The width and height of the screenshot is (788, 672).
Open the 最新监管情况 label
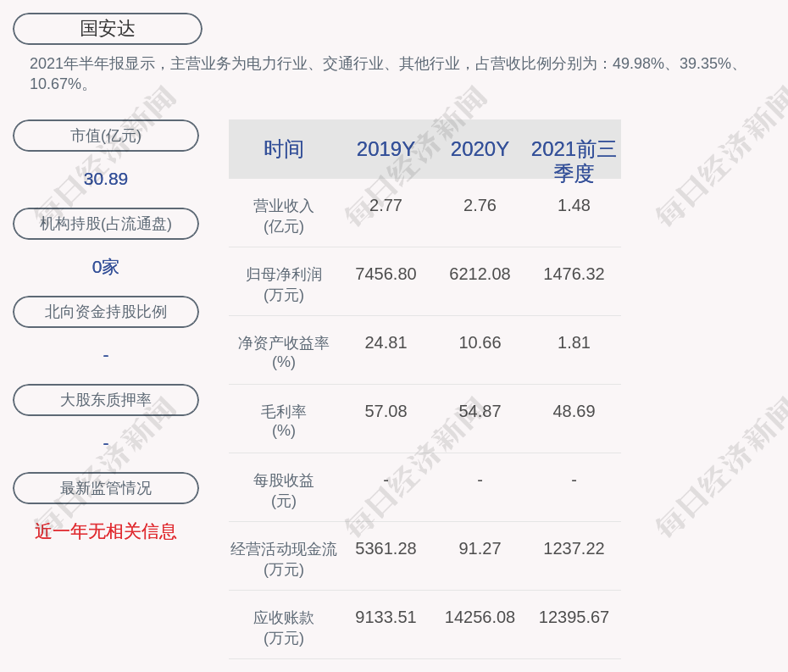[106, 488]
